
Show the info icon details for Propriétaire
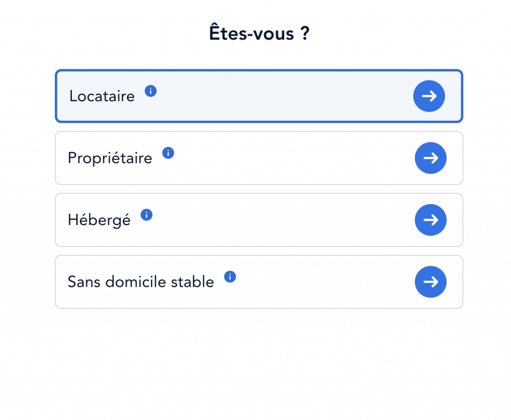pyautogui.click(x=168, y=153)
